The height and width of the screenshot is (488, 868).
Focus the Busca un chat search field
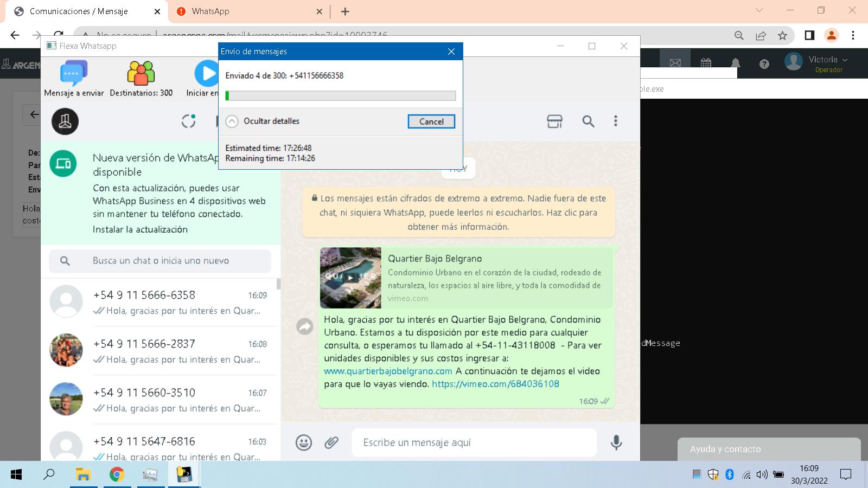[160, 261]
